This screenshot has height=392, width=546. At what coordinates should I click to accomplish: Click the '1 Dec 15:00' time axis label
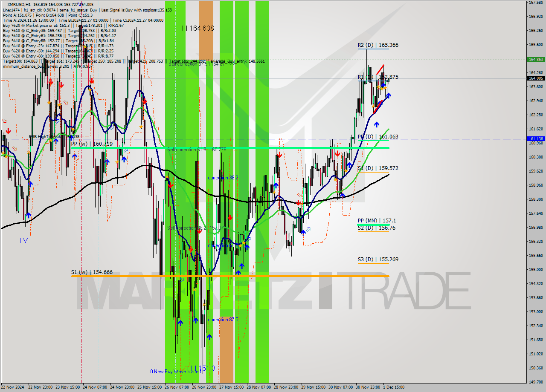(x=394, y=387)
